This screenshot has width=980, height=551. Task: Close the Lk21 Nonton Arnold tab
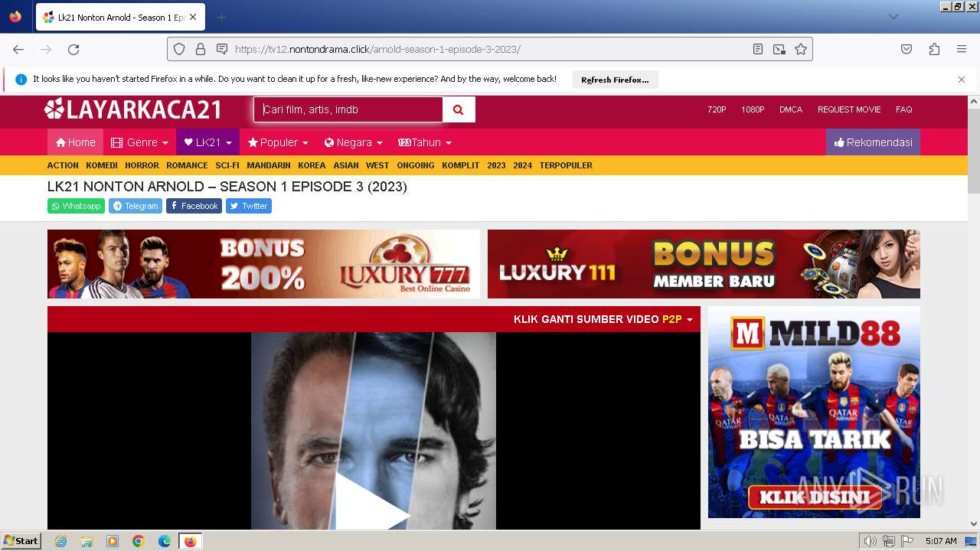pyautogui.click(x=193, y=17)
